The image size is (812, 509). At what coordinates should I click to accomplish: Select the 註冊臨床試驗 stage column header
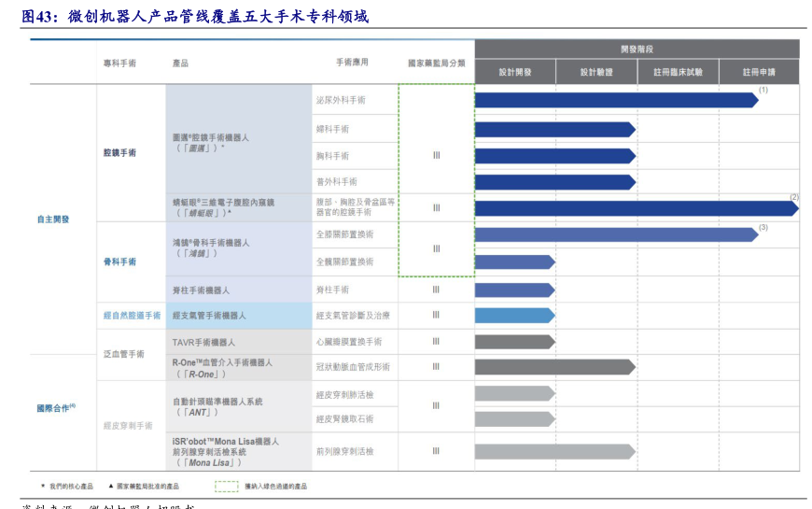tap(678, 72)
